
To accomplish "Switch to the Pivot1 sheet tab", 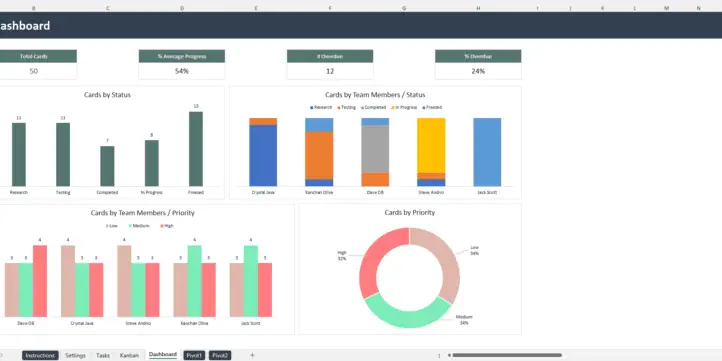I will pyautogui.click(x=194, y=355).
